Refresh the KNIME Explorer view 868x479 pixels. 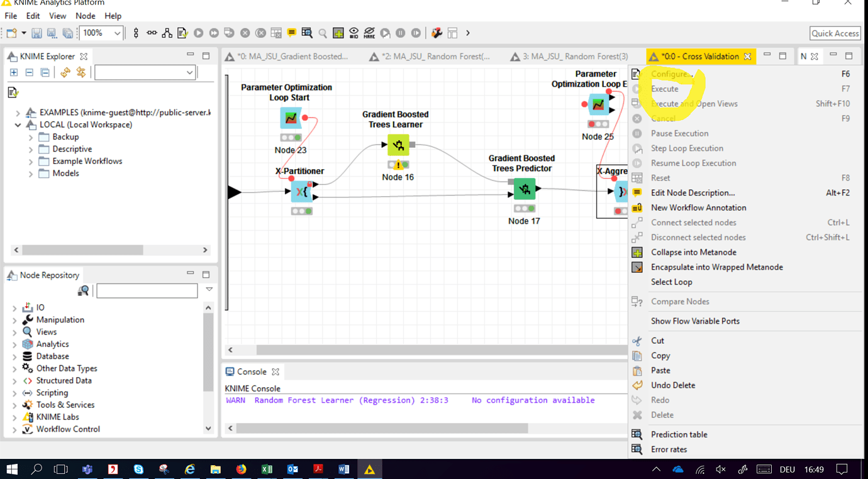pos(65,72)
